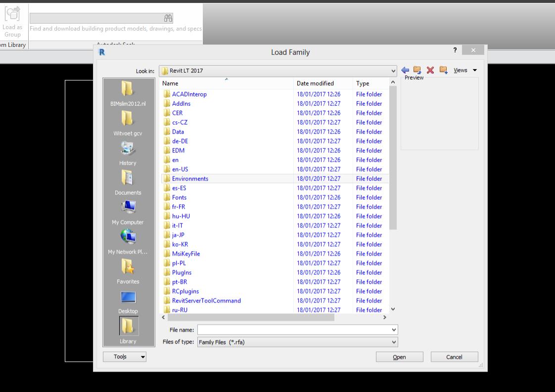Viewport: 555px width, 392px height.
Task: Expand the Look in folder dropdown
Action: tap(393, 71)
